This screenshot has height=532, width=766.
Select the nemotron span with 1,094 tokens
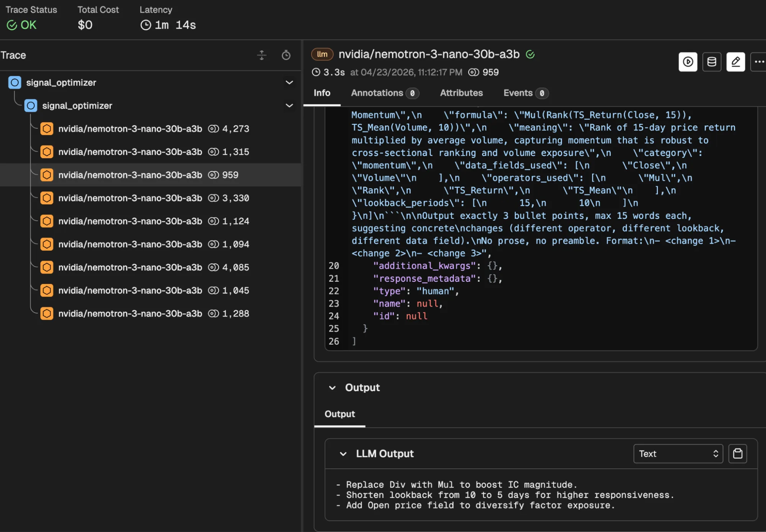[x=150, y=244]
